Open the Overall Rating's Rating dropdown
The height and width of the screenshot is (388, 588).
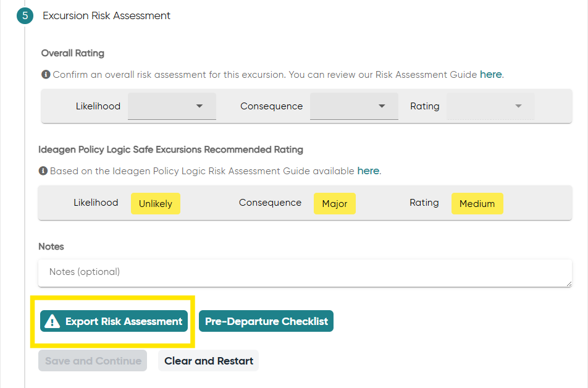[490, 106]
